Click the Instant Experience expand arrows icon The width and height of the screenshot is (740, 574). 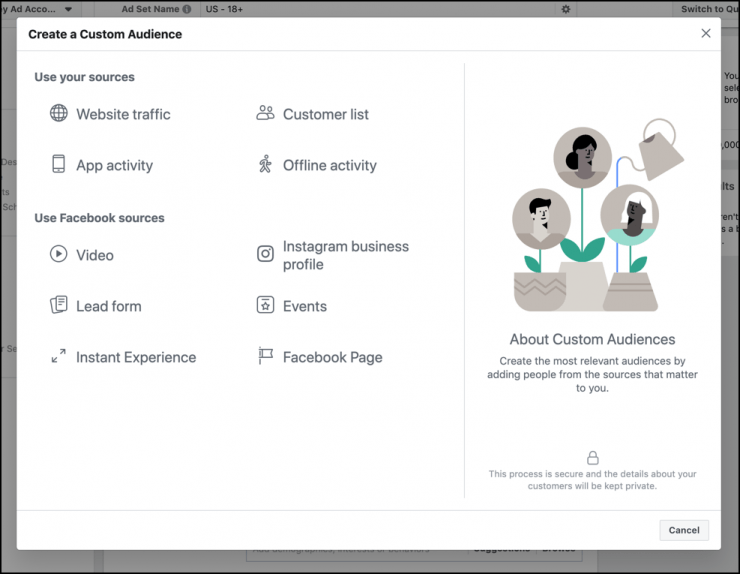[x=59, y=356]
